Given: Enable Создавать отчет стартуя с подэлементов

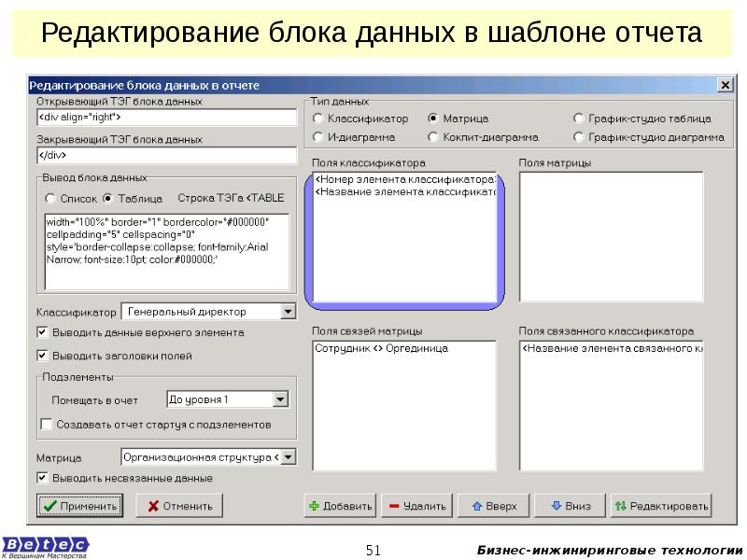Looking at the screenshot, I should coord(47,424).
